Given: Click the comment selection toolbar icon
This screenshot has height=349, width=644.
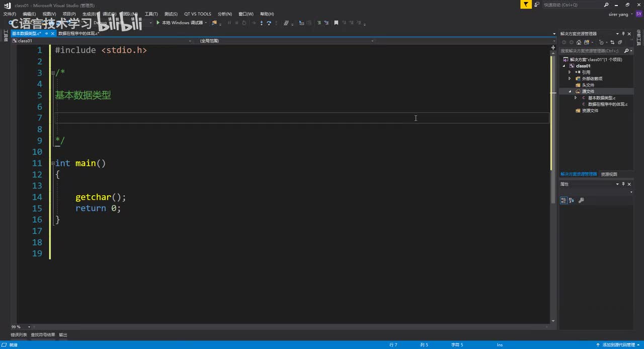Looking at the screenshot, I should pyautogui.click(x=318, y=23).
